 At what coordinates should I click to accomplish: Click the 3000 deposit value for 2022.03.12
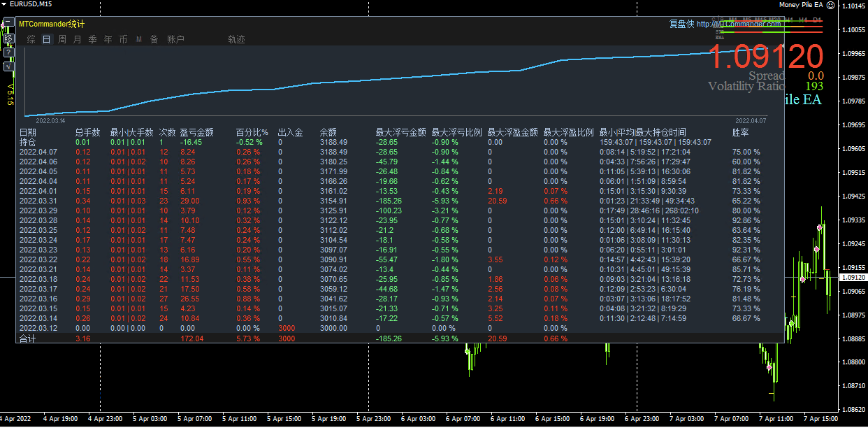coord(286,328)
